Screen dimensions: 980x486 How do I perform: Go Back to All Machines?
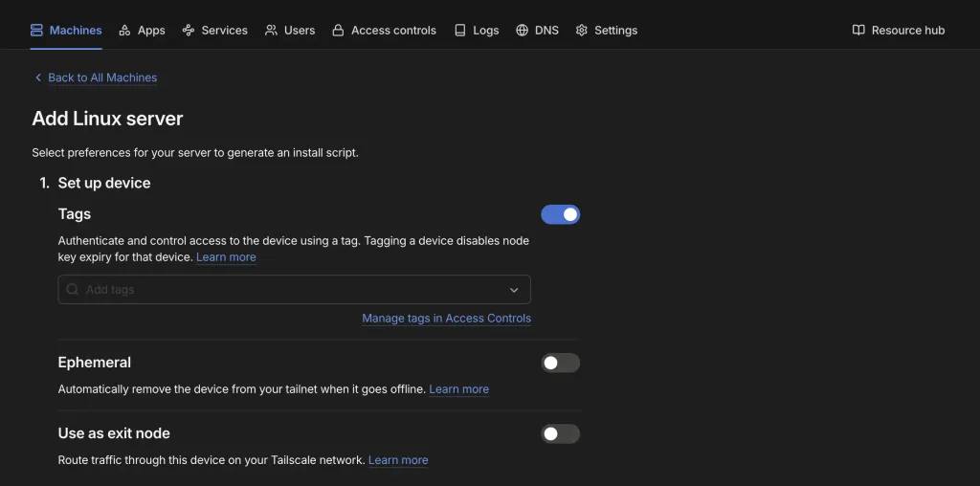click(x=102, y=77)
